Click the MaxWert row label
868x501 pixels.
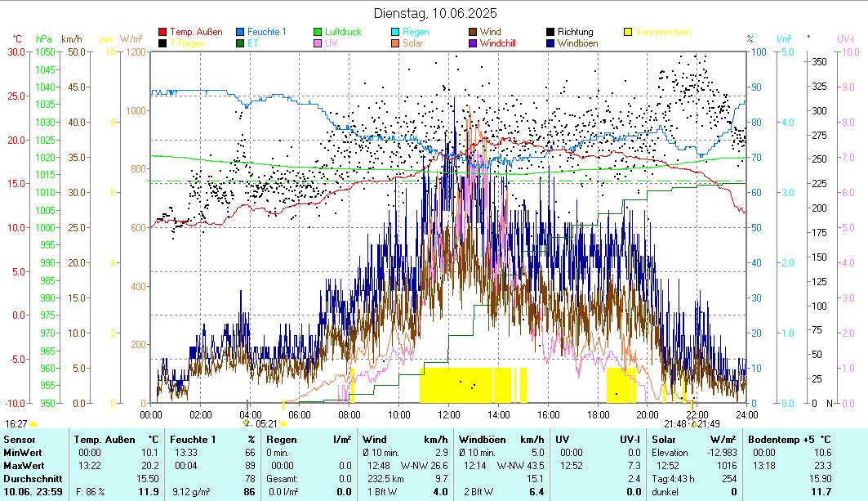[x=22, y=465]
